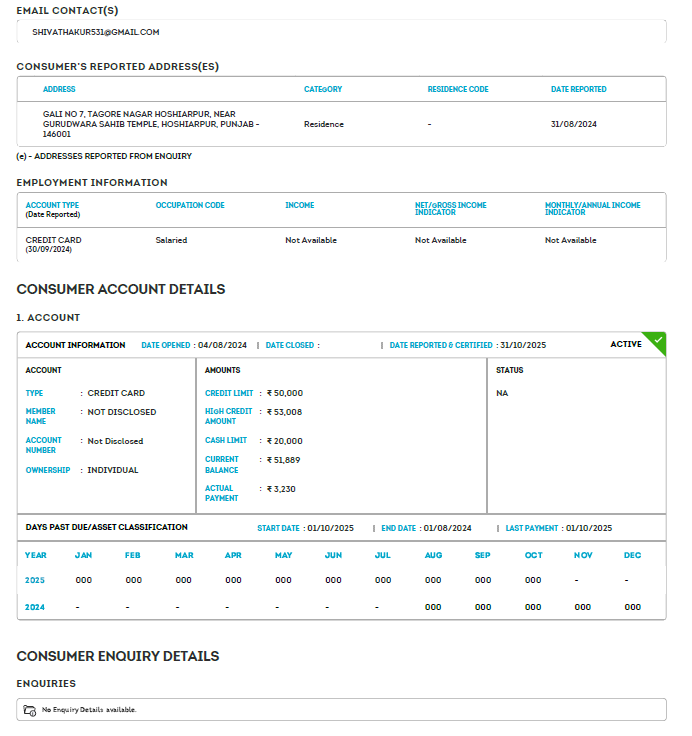The image size is (692, 736).
Task: Click the OCCUPATION CODE column header
Action: pos(190,205)
